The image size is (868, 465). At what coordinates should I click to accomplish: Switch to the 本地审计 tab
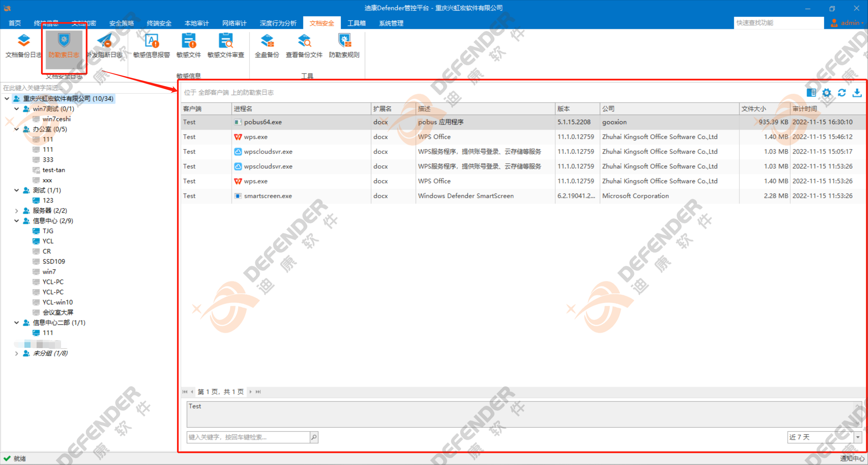click(197, 23)
